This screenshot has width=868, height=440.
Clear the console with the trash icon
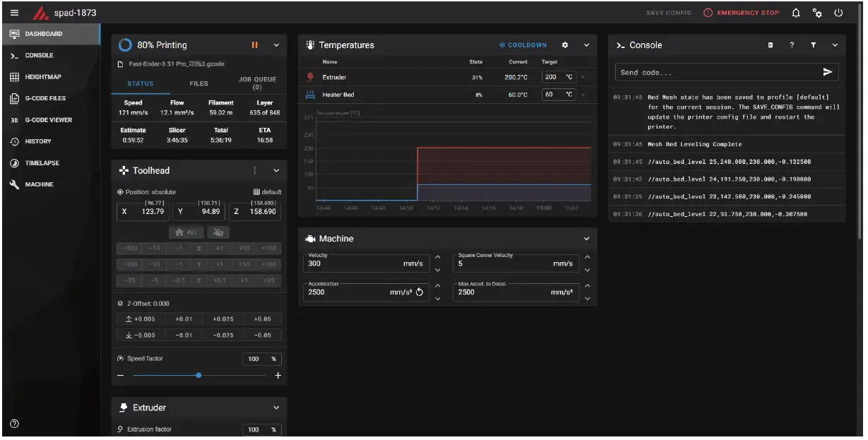pyautogui.click(x=770, y=45)
